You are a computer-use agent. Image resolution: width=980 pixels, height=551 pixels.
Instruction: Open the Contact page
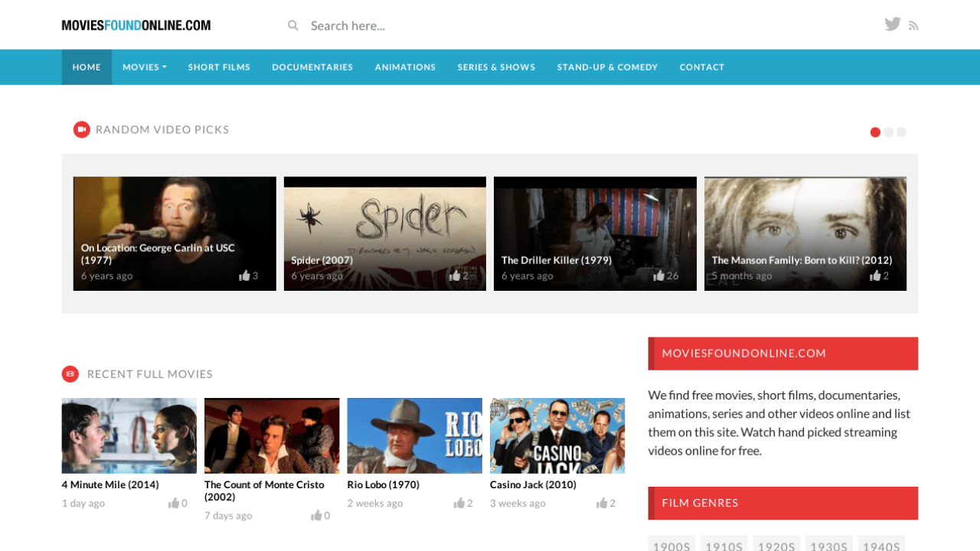click(702, 67)
